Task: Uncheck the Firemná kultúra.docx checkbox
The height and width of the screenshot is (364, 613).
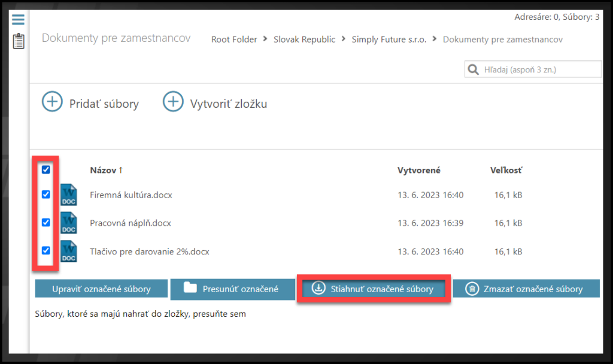Action: pos(46,195)
